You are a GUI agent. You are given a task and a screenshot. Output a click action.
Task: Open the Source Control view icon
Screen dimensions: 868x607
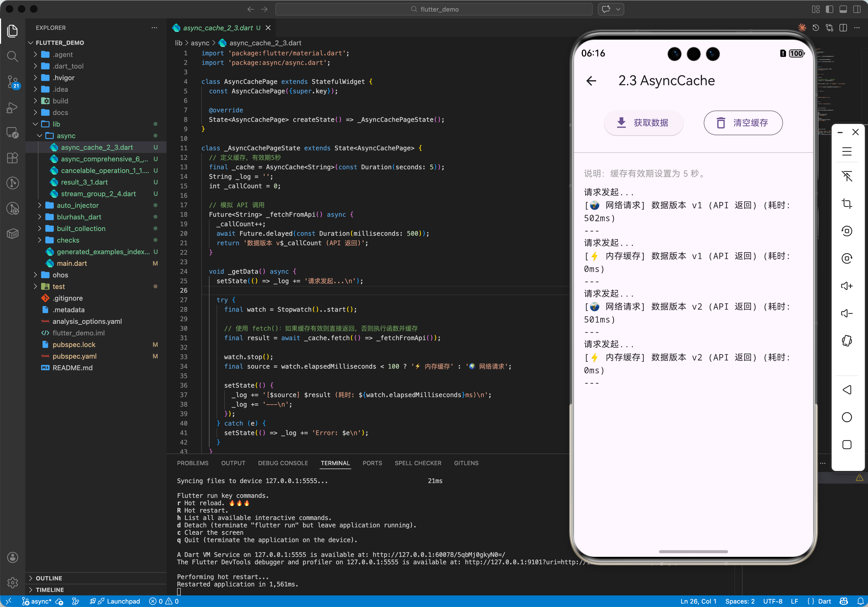(12, 81)
